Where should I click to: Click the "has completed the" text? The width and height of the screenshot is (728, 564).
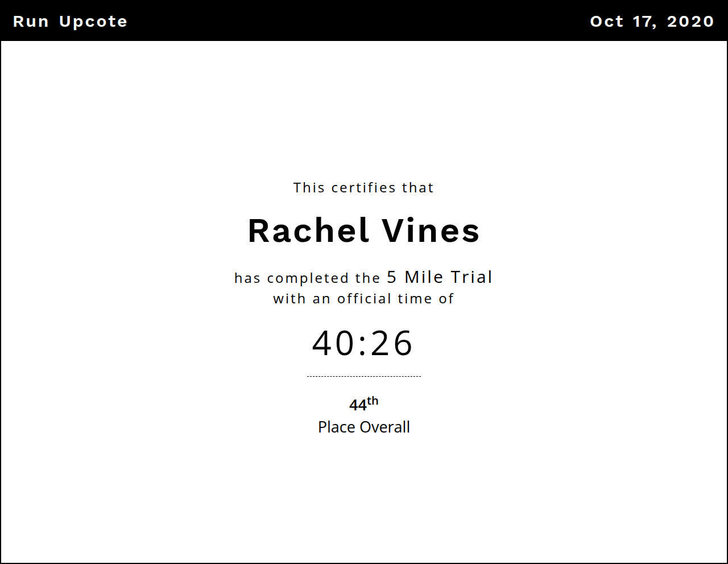coord(307,278)
